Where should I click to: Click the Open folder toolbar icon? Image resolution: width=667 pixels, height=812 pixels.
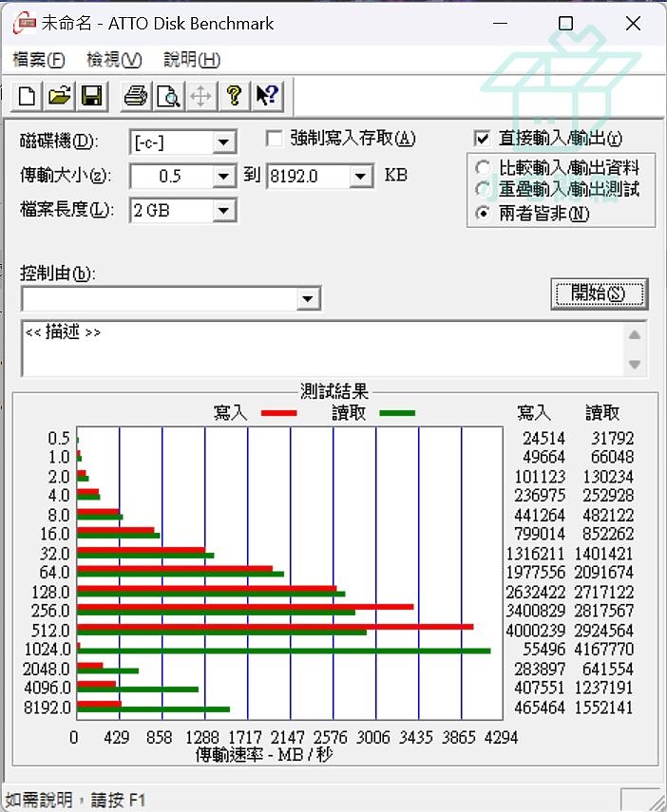click(x=59, y=96)
